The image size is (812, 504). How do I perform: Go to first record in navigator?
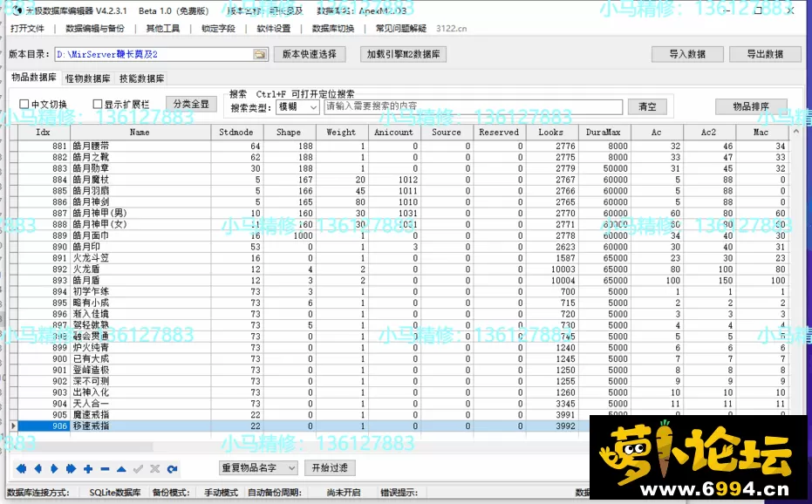(x=21, y=469)
